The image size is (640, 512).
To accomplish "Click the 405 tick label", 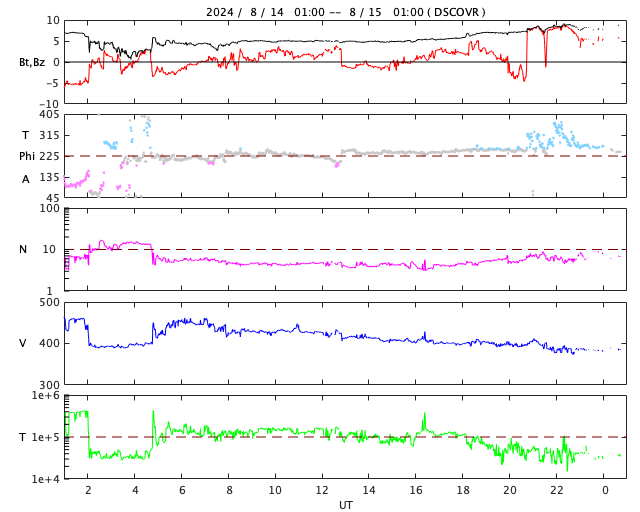I will point(49,114).
